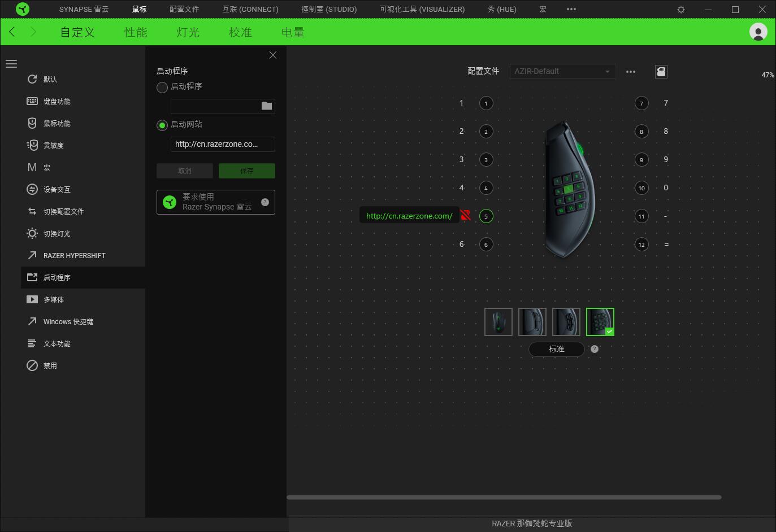Click the user account avatar icon
The width and height of the screenshot is (776, 532).
(758, 32)
